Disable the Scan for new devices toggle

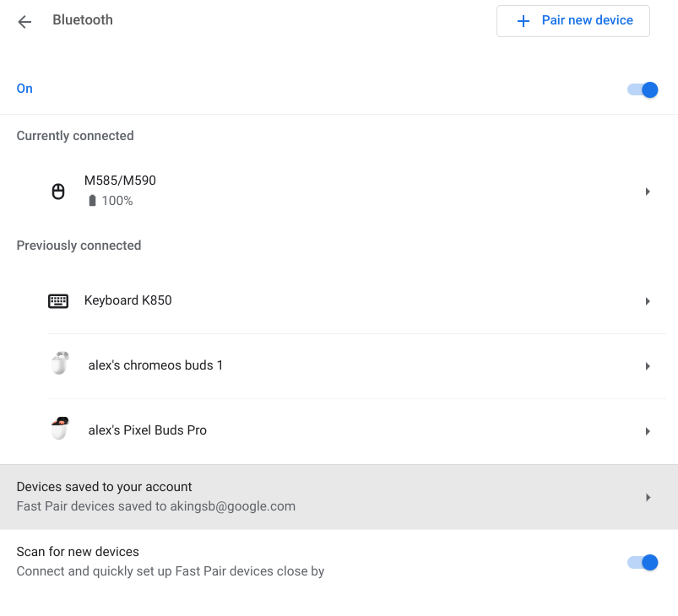[x=643, y=563]
